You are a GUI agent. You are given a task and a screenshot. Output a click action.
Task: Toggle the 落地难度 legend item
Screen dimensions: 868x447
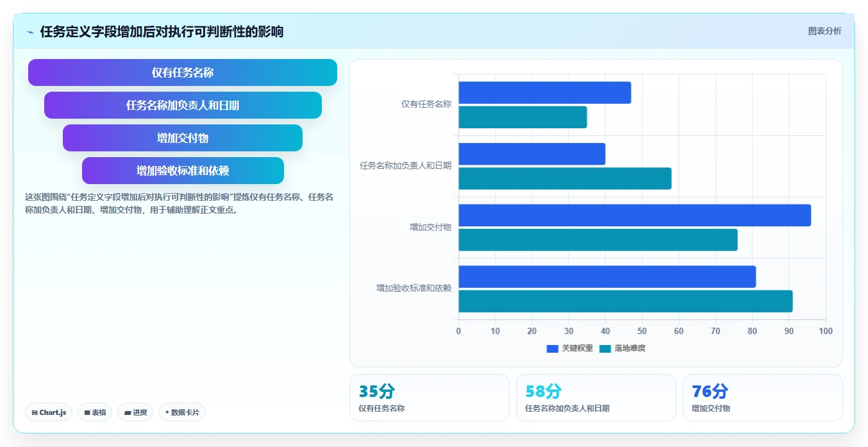tap(622, 348)
